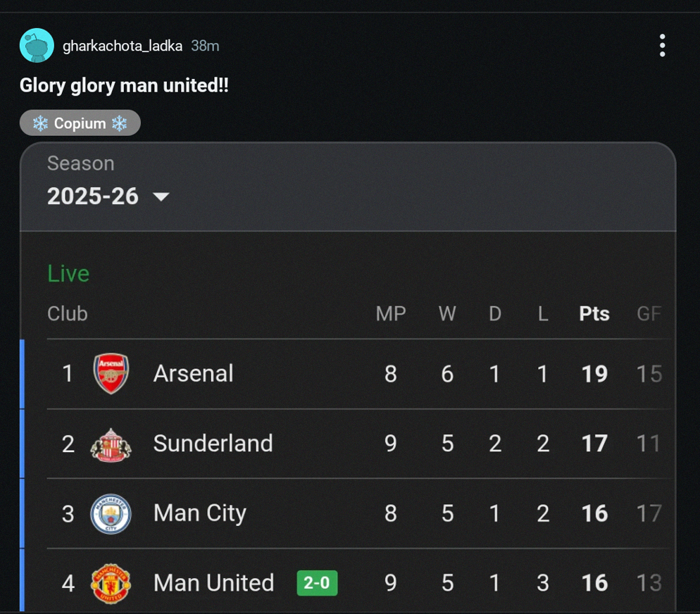Select the 2025-26 season selector text
700x614 pixels.
pos(93,196)
